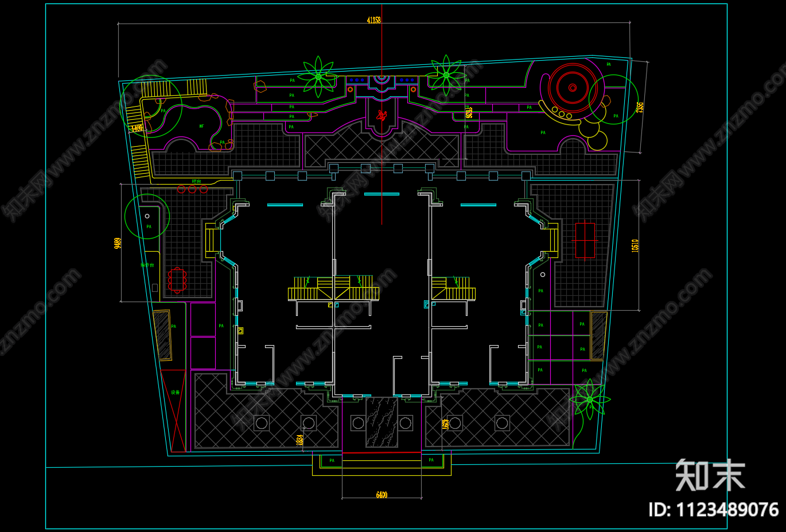Pick the 1634 dimension near the bottom paving

pos(299,440)
